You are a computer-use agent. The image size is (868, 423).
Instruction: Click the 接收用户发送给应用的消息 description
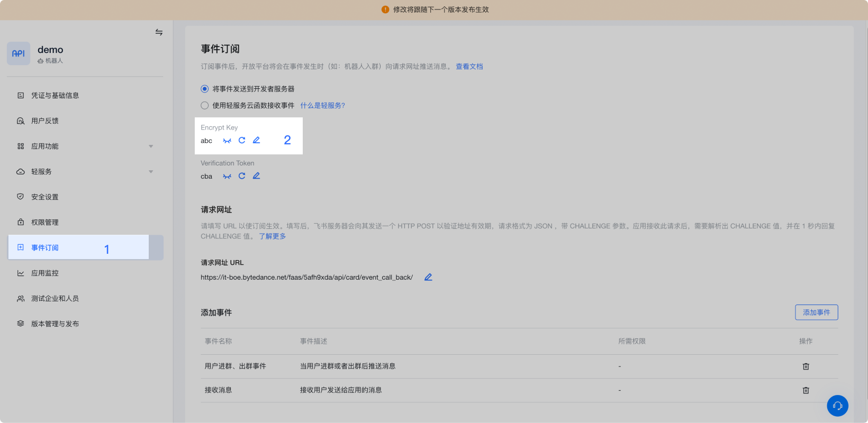tap(341, 390)
